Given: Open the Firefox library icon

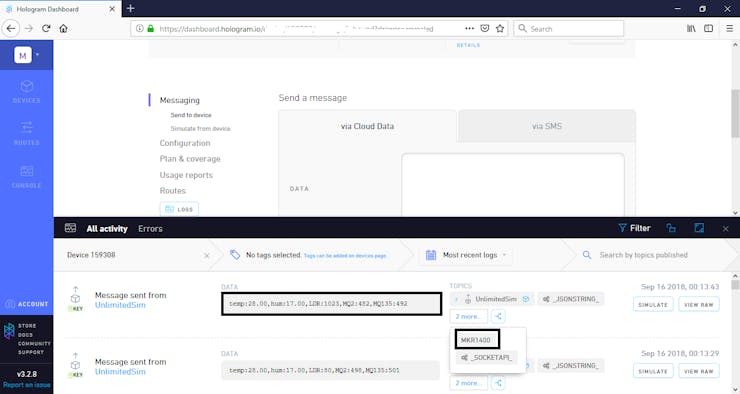Looking at the screenshot, I should point(691,28).
